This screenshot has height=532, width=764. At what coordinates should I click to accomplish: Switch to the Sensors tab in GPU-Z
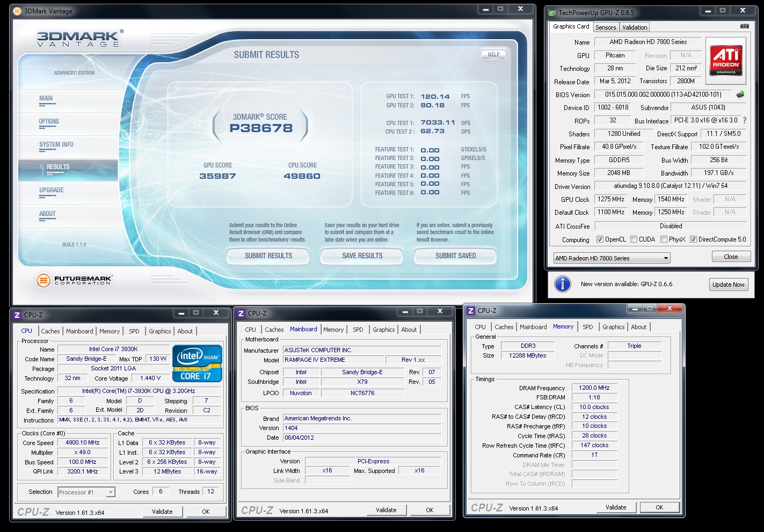(x=606, y=27)
